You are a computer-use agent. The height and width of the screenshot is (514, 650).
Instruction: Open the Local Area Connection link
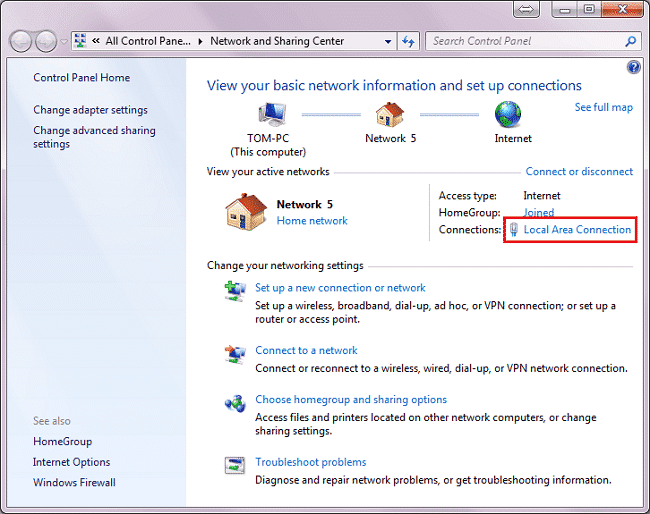click(577, 230)
